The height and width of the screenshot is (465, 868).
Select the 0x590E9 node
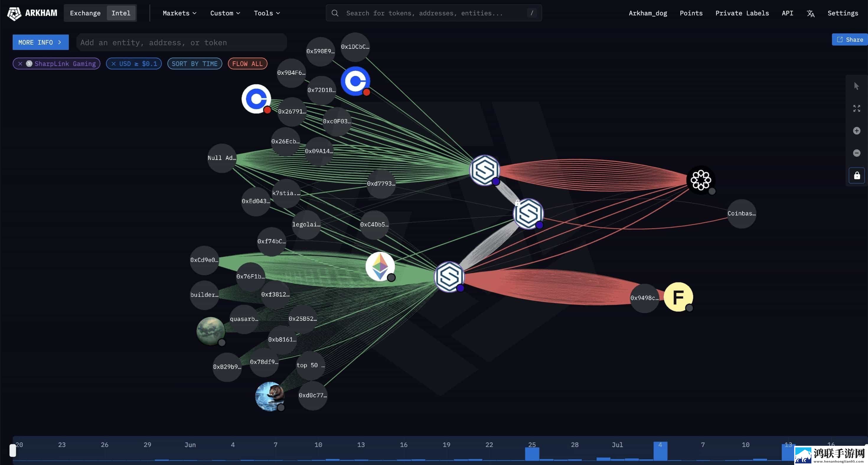320,52
